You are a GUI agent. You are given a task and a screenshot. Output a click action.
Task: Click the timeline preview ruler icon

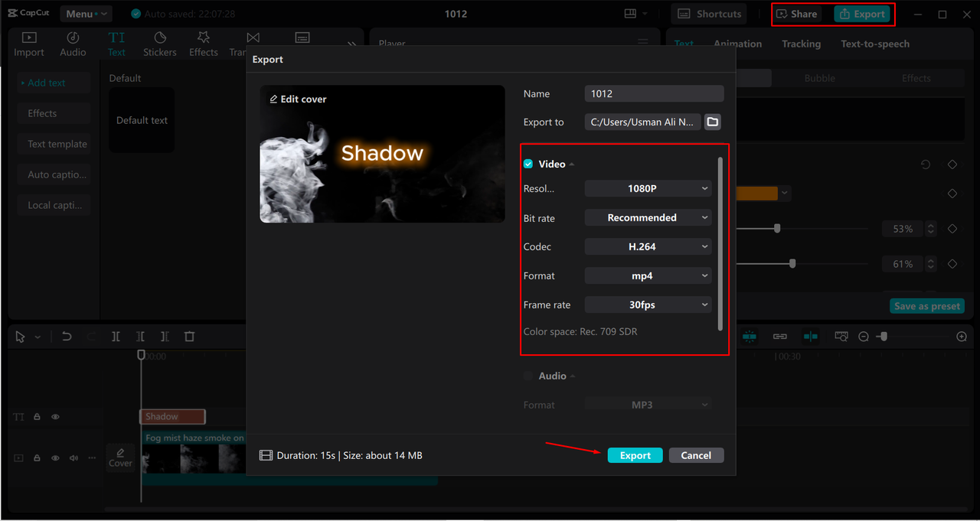click(x=841, y=337)
